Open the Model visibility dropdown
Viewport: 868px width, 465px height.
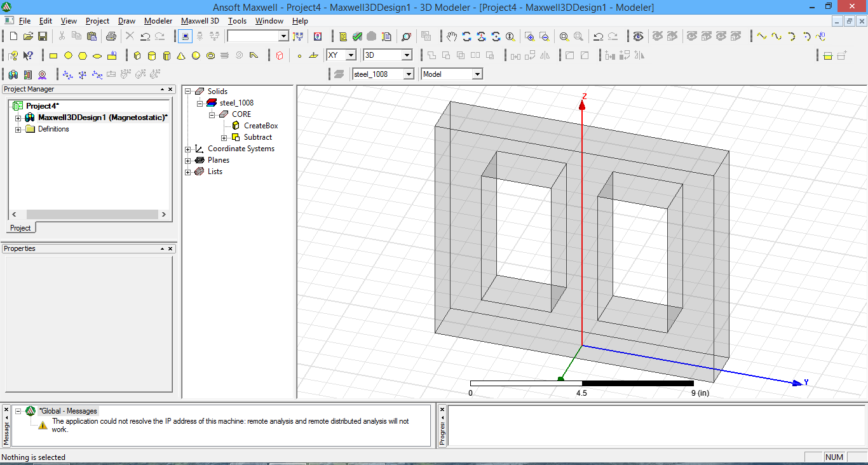point(477,73)
